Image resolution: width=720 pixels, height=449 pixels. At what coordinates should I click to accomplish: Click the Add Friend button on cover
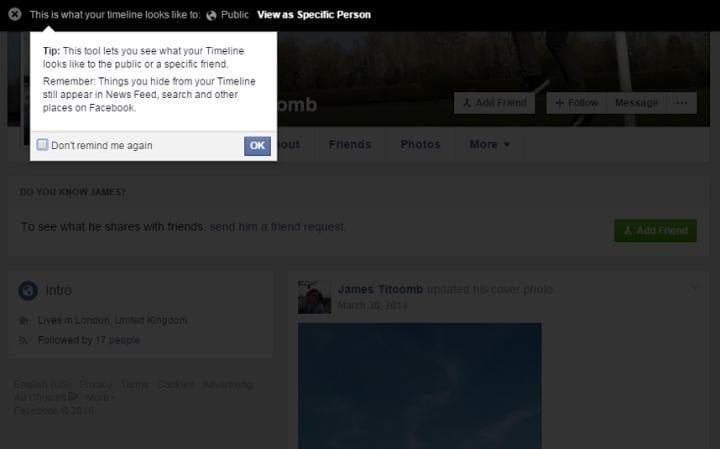[494, 103]
